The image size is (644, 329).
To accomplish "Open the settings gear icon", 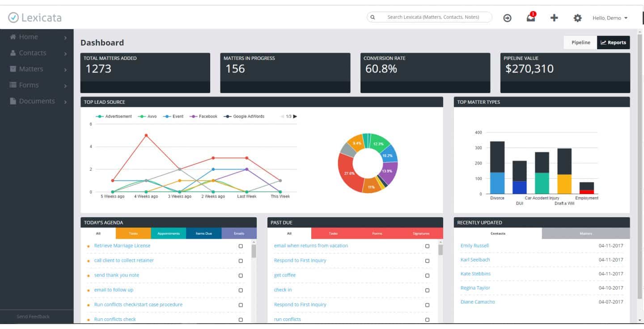I will pos(577,18).
